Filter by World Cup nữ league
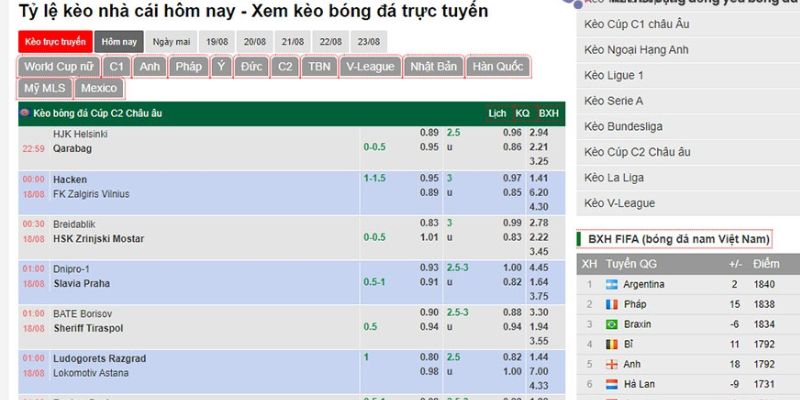 point(59,67)
